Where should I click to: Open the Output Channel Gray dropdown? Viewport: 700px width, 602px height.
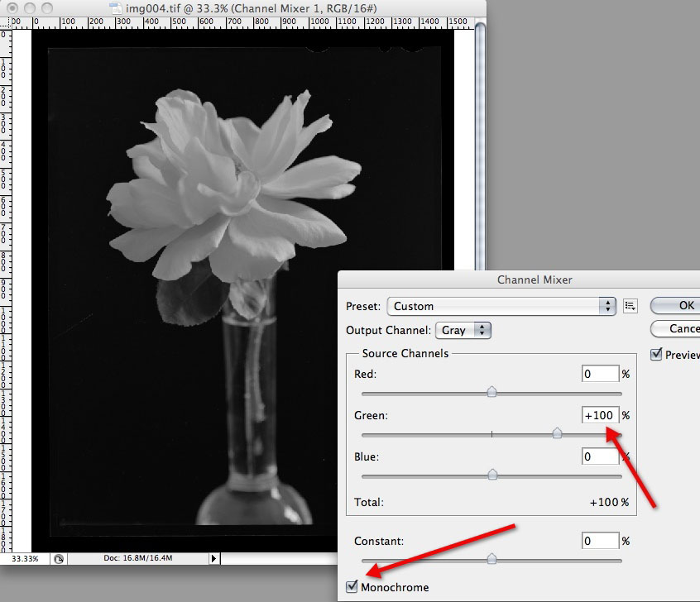(x=463, y=331)
